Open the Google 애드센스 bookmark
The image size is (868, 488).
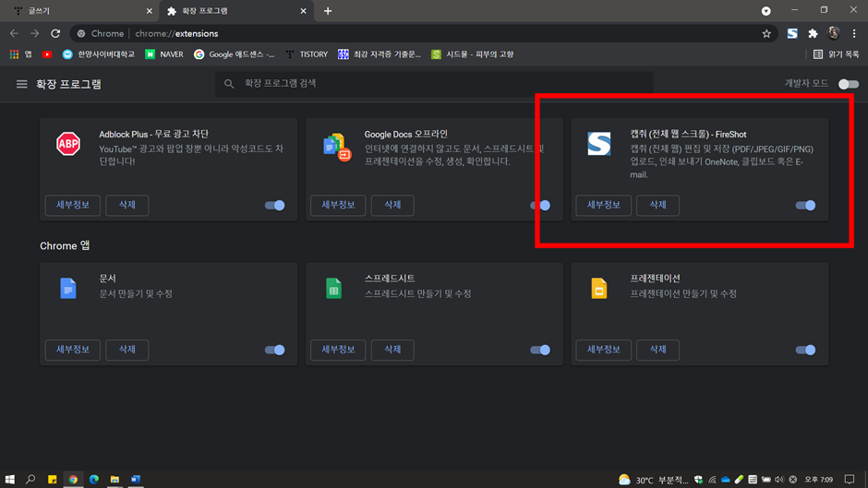click(235, 54)
